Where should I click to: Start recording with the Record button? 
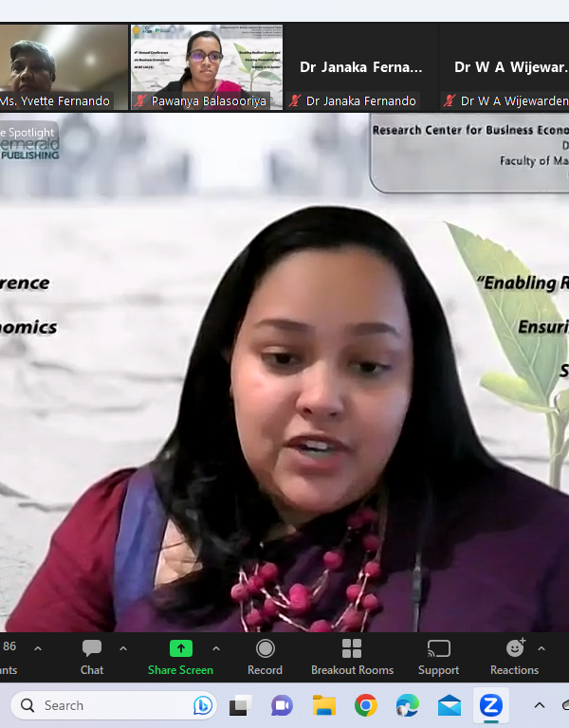(x=265, y=656)
